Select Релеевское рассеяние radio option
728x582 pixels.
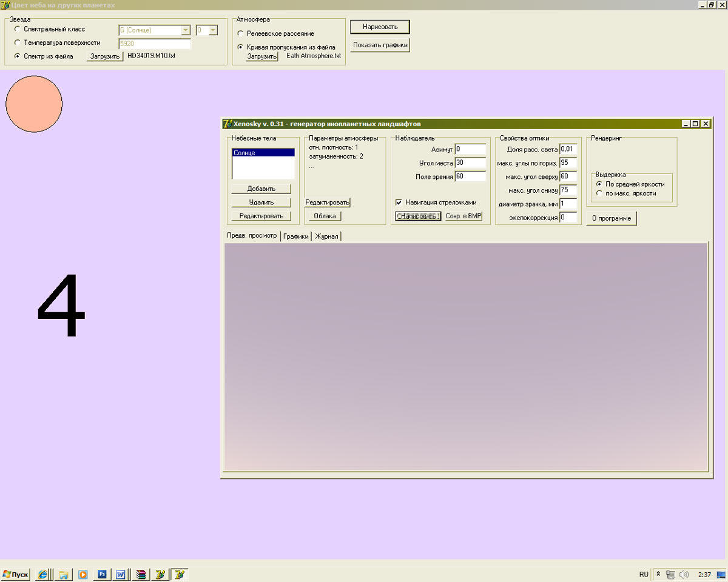[241, 33]
